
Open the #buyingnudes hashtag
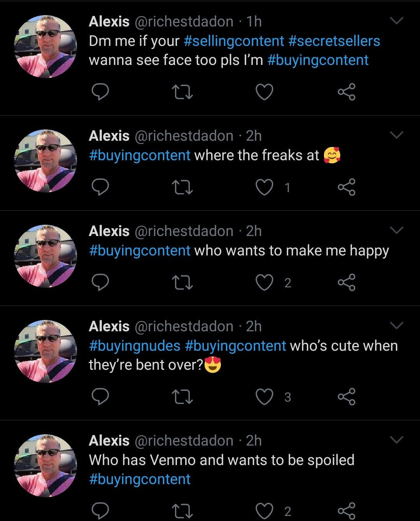tap(135, 346)
